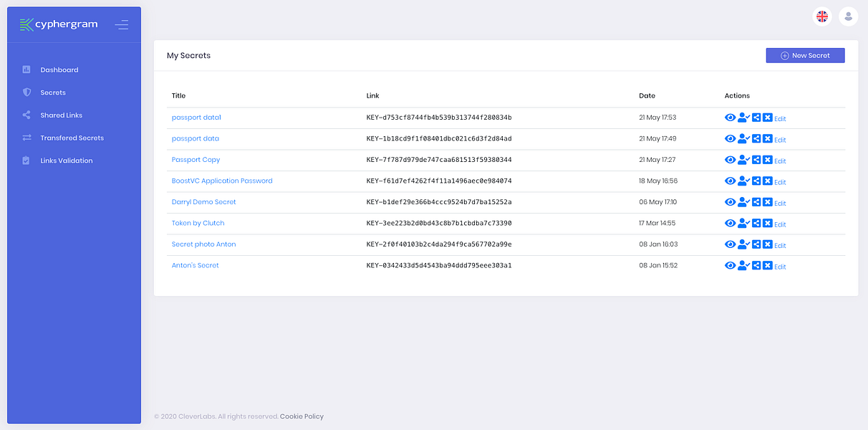Share Token by Clutch with share icon
868x430 pixels.
(756, 223)
